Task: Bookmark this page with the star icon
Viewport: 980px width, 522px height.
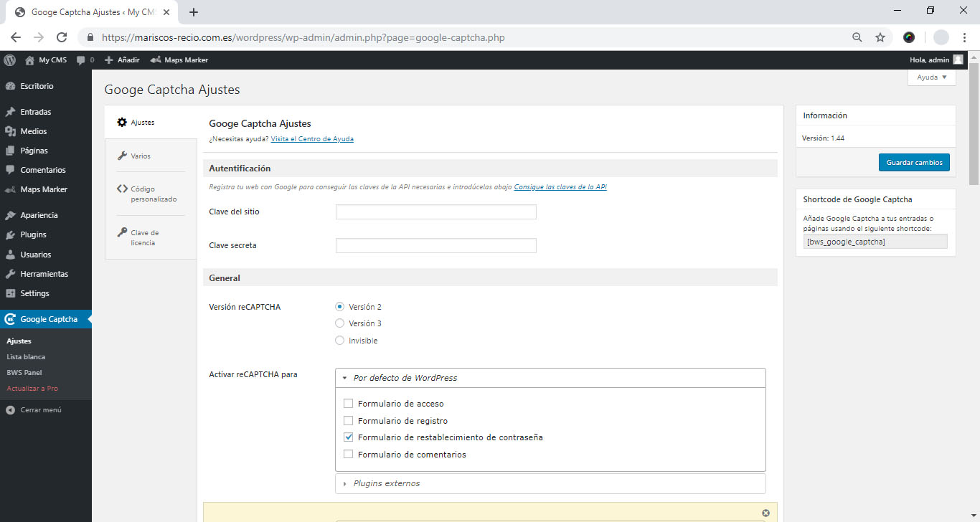Action: [x=880, y=37]
